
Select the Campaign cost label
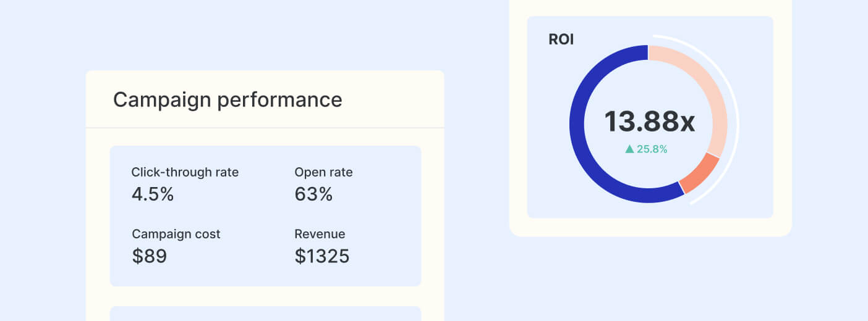pyautogui.click(x=176, y=234)
